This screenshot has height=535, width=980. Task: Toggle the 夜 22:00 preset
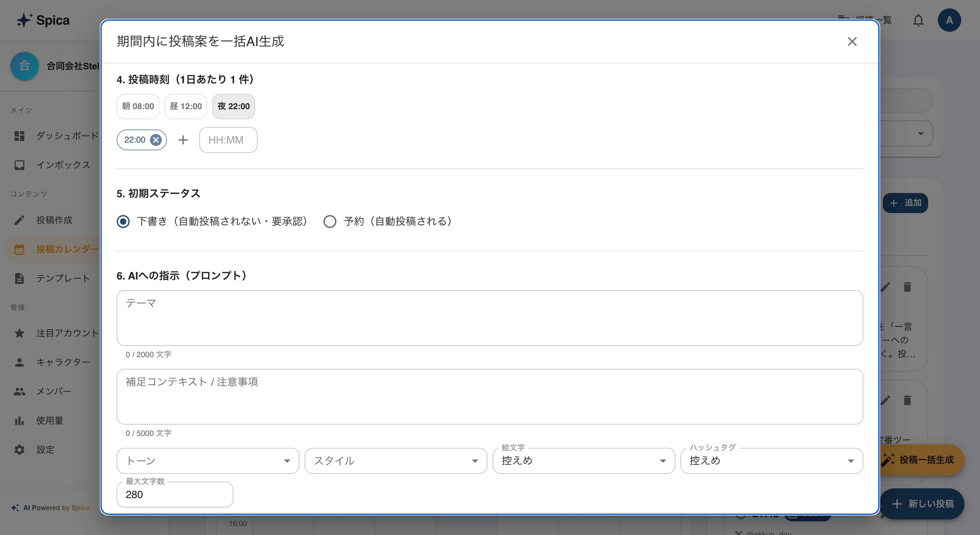point(234,106)
